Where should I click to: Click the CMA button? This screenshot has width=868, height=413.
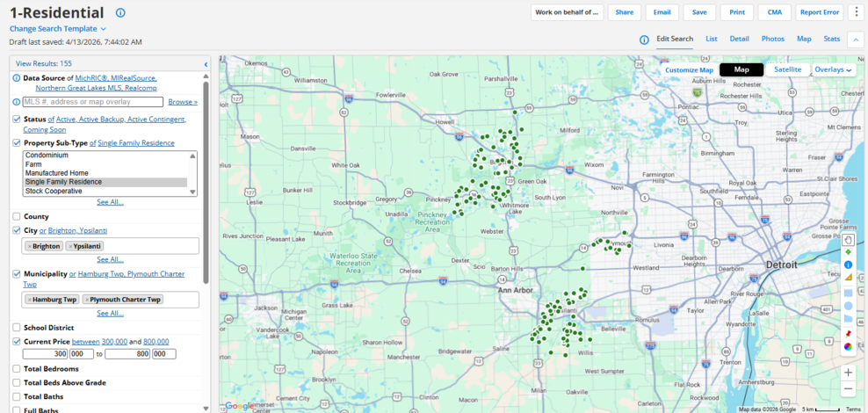pyautogui.click(x=774, y=12)
